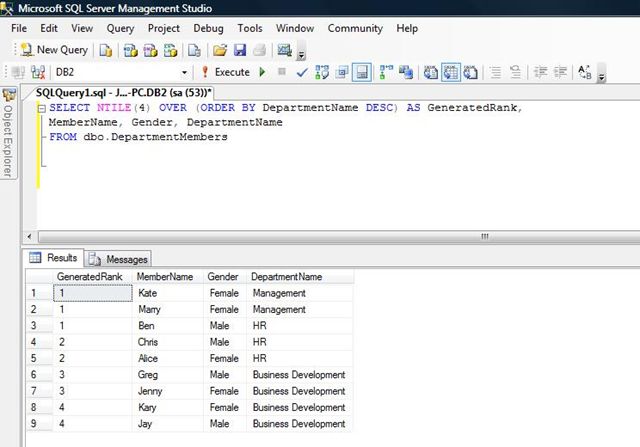Select row header number 5
This screenshot has width=640, height=447.
(x=39, y=358)
